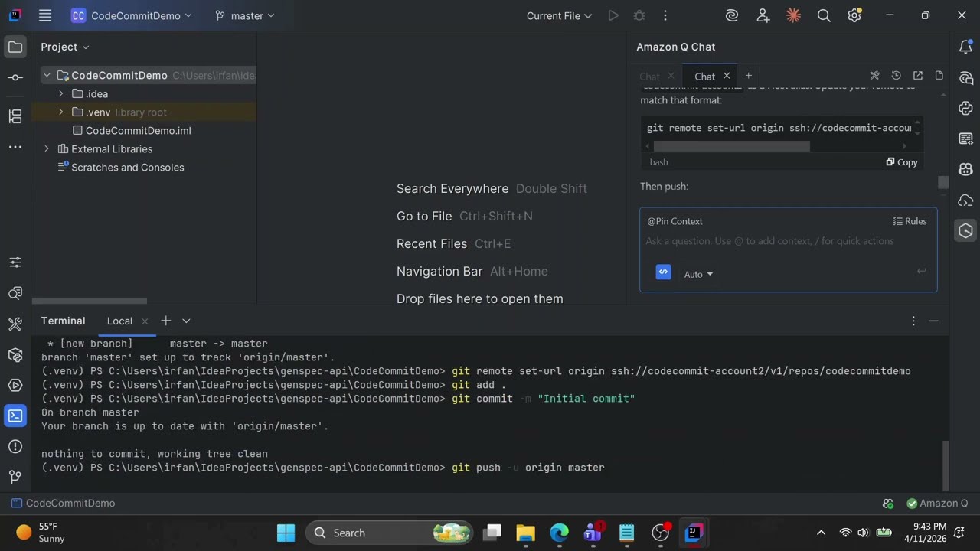The width and height of the screenshot is (980, 551).
Task: Open the Auto model dropdown
Action: [x=698, y=274]
